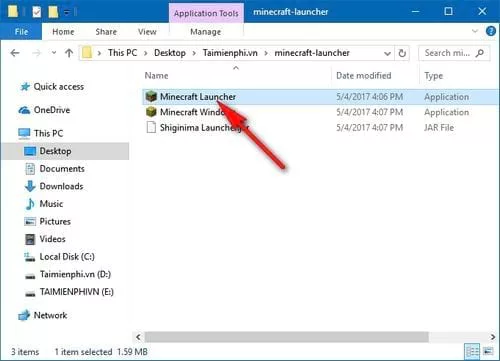Open the Music folder in the sidebar

tap(51, 204)
